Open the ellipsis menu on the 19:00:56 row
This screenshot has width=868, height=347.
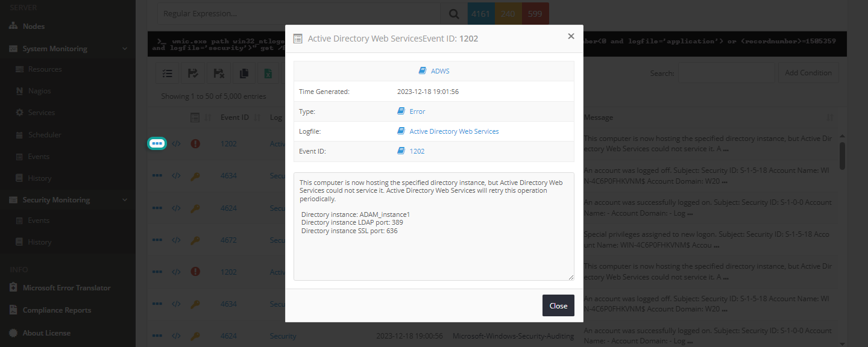(157, 336)
